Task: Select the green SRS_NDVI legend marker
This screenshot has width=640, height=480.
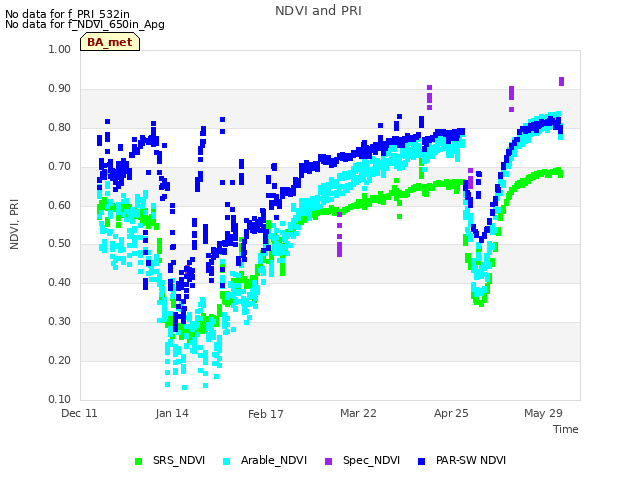Action: [x=139, y=461]
